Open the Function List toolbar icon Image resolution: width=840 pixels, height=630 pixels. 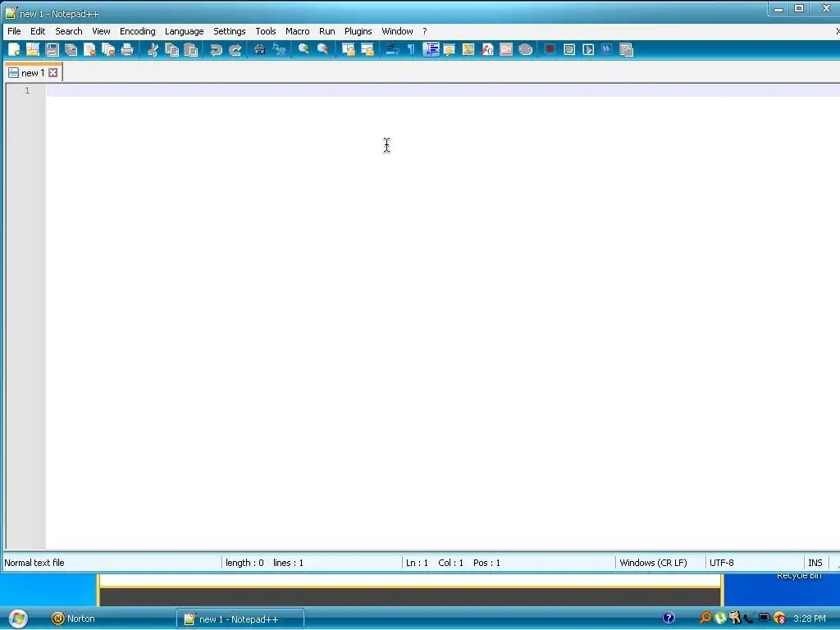[487, 50]
